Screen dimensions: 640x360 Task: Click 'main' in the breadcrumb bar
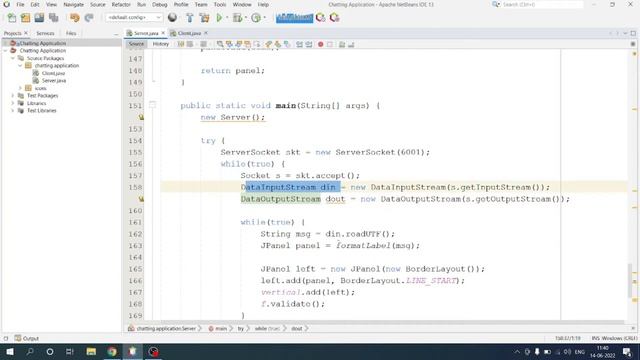221,329
